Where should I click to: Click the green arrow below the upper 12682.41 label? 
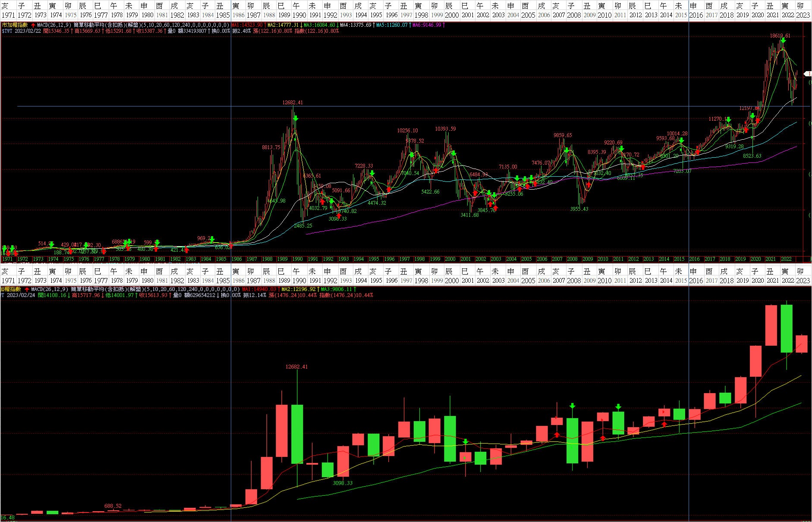tap(296, 118)
